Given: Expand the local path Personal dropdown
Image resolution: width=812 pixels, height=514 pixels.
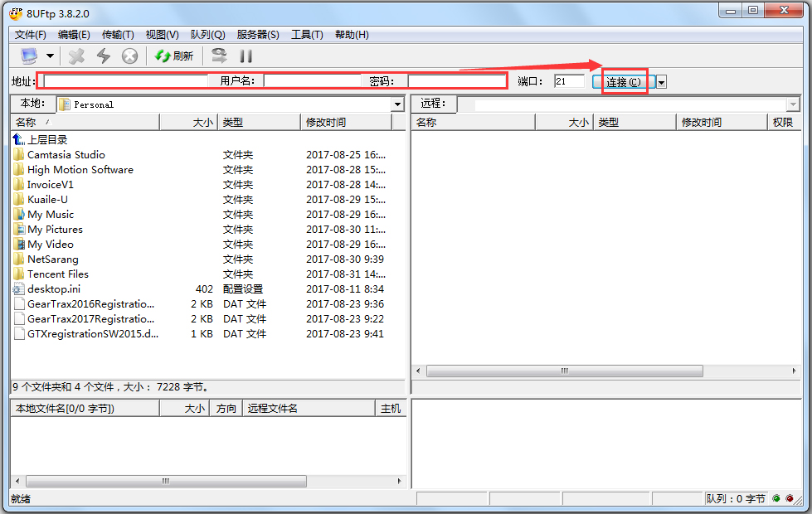Looking at the screenshot, I should [x=397, y=104].
